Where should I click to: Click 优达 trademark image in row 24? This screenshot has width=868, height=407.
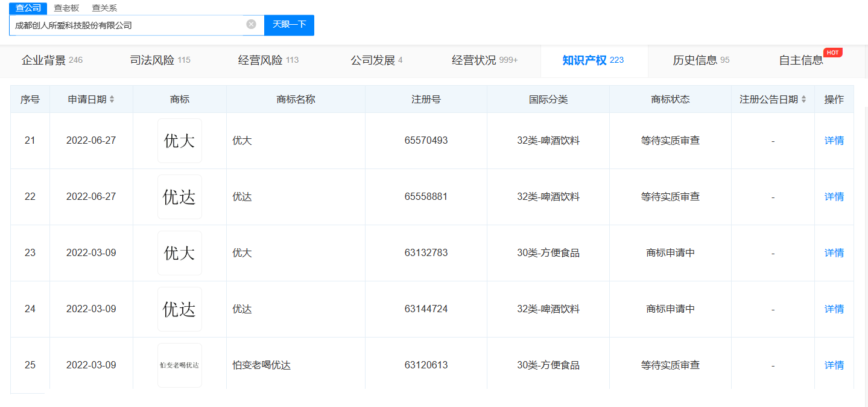point(180,309)
